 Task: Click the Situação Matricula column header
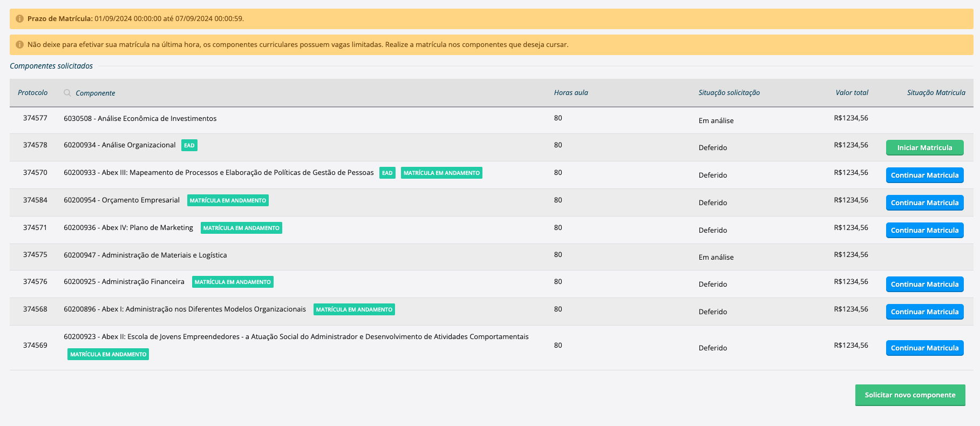click(936, 93)
